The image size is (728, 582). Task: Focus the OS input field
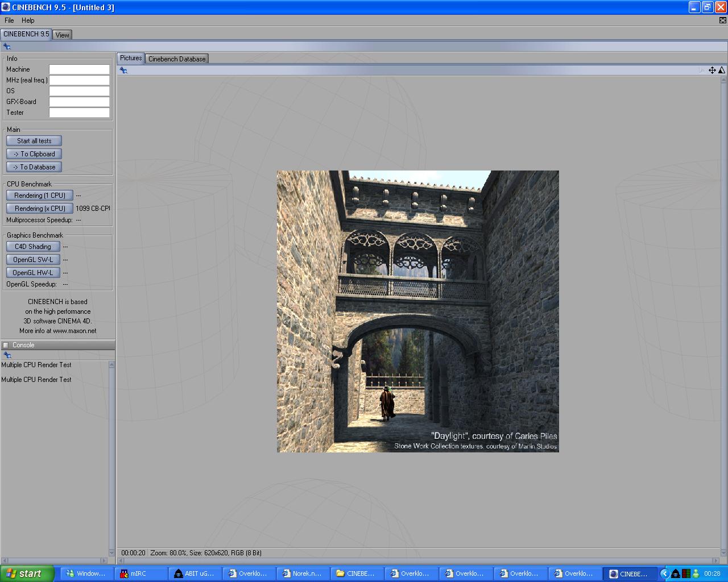pos(79,91)
